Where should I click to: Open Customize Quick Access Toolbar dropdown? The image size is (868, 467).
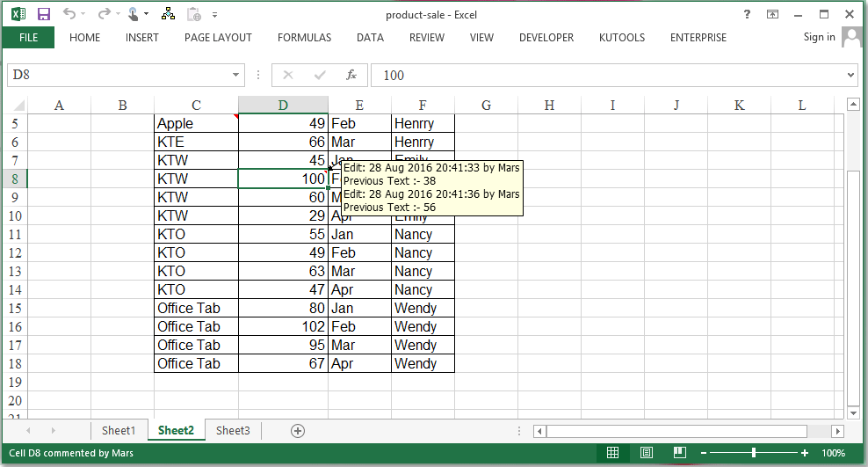pyautogui.click(x=215, y=15)
